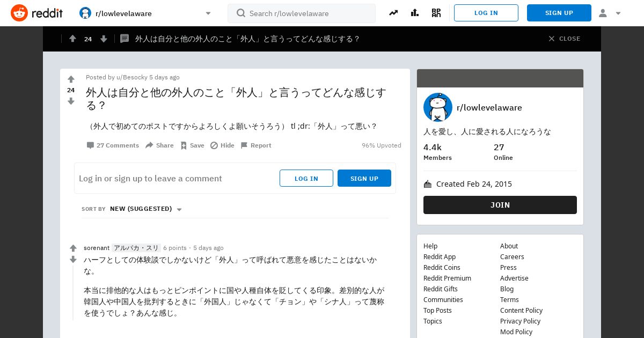The image size is (644, 338).
Task: Open the 27 Comments link
Action: [x=113, y=145]
